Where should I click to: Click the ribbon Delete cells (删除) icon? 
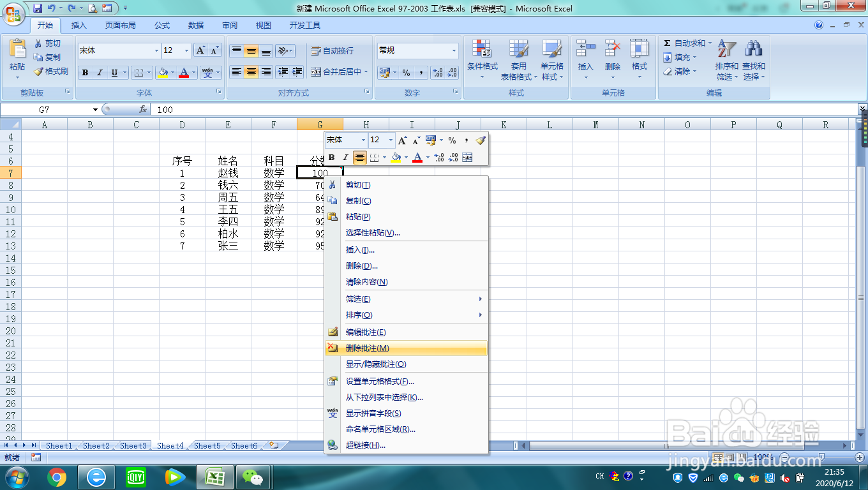coord(613,48)
